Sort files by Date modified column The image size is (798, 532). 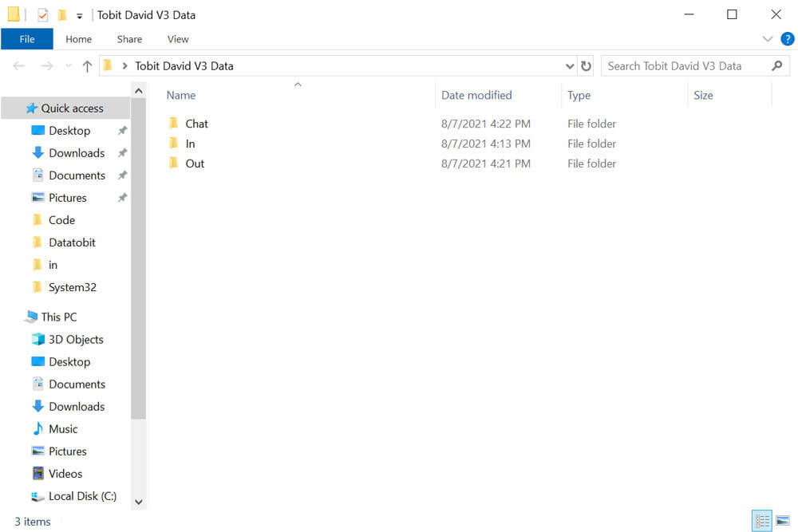[476, 95]
